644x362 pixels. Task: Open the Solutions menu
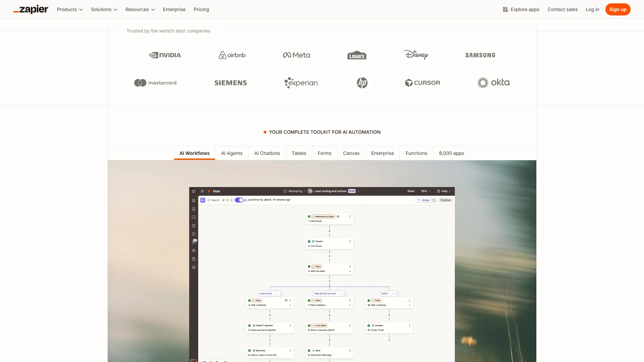(x=104, y=9)
